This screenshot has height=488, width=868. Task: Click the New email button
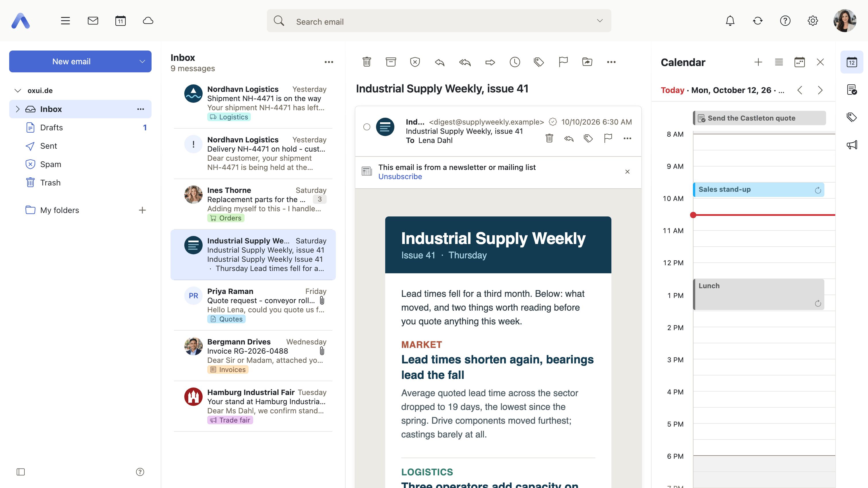pyautogui.click(x=71, y=61)
